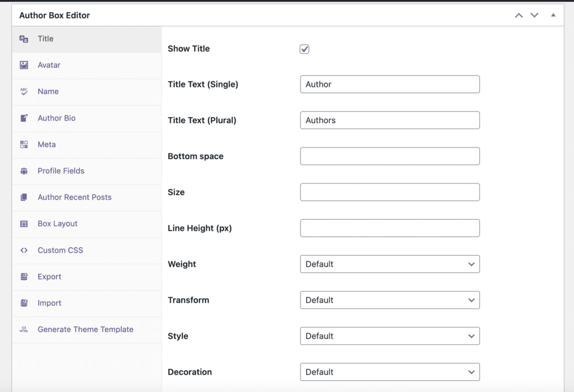Select the Title section icon

pyautogui.click(x=24, y=38)
